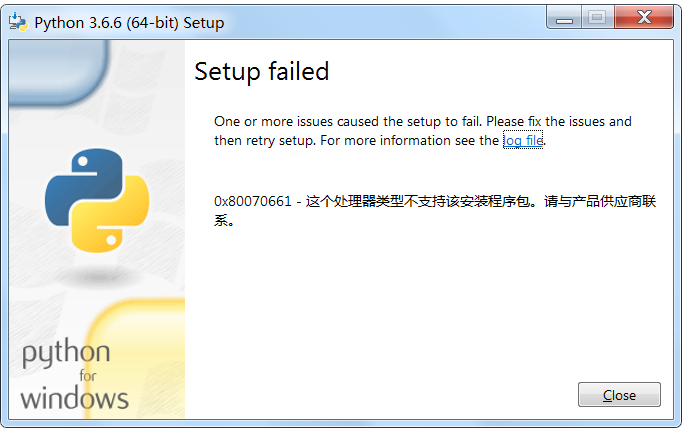Click the "python" word in sidebar branding
Screen dimensions: 687x430
[x=66, y=353]
